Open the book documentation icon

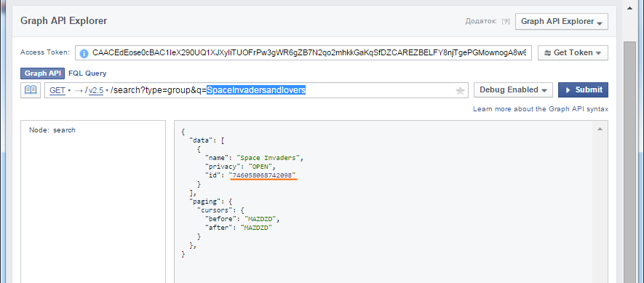(x=31, y=90)
